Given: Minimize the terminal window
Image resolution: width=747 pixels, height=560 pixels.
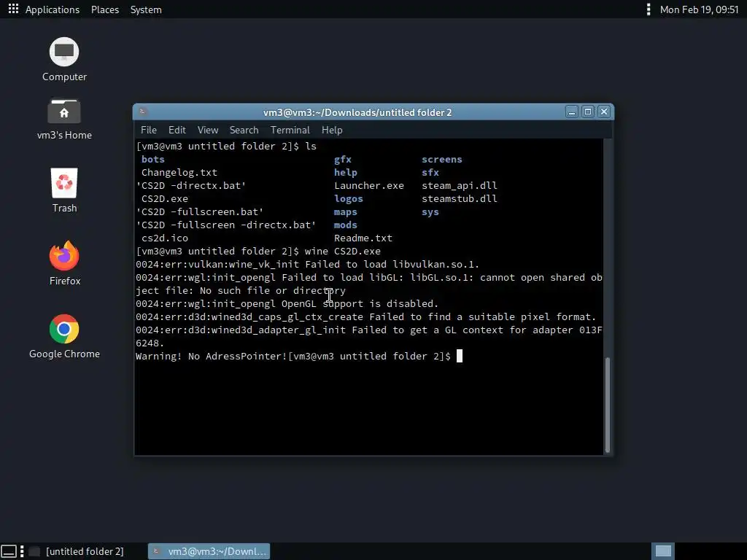Looking at the screenshot, I should 572,112.
